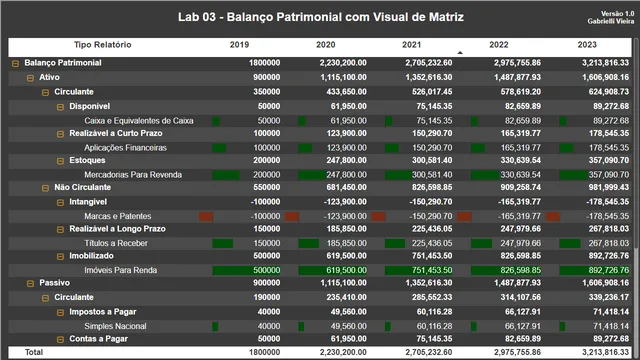The height and width of the screenshot is (360, 640).
Task: Collapse the Não Circulante group
Action: 45,188
